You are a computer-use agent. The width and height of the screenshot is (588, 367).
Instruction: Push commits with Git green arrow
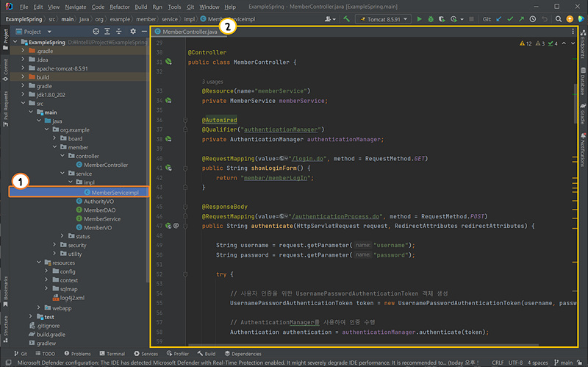click(x=521, y=19)
